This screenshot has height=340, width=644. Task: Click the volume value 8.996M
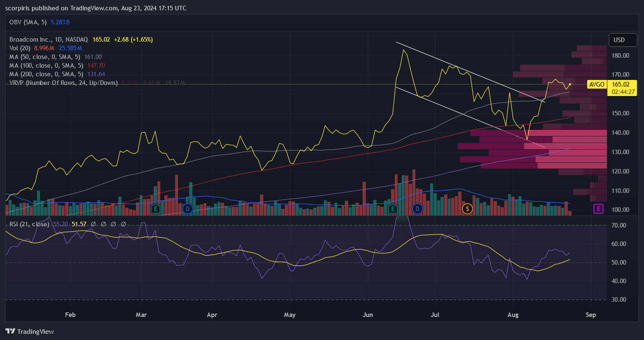44,48
